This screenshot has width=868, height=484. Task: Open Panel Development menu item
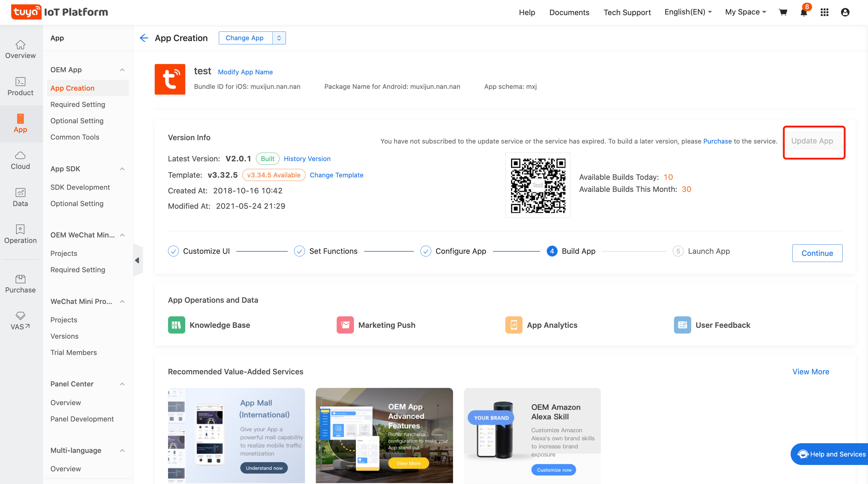click(82, 419)
